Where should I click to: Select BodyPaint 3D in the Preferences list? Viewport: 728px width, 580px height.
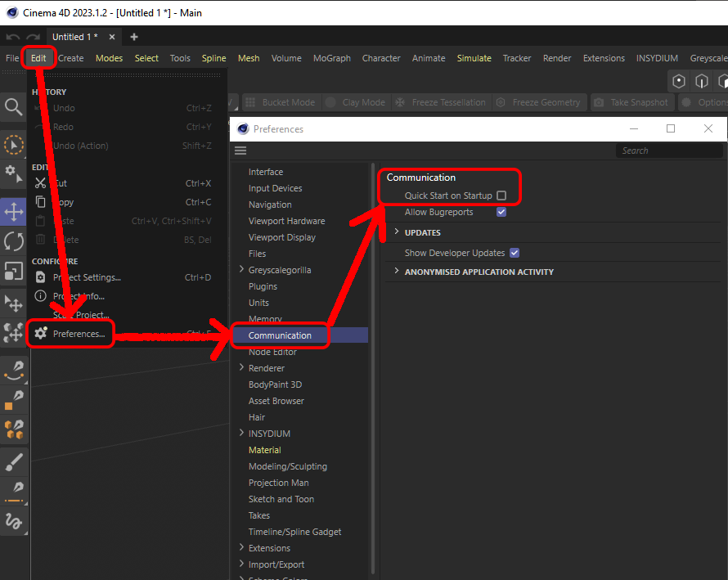[x=275, y=384]
